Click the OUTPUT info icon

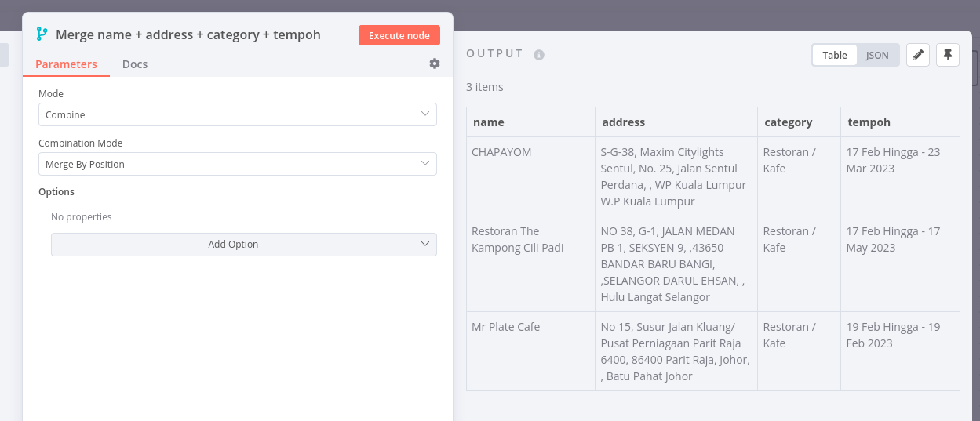click(x=539, y=55)
